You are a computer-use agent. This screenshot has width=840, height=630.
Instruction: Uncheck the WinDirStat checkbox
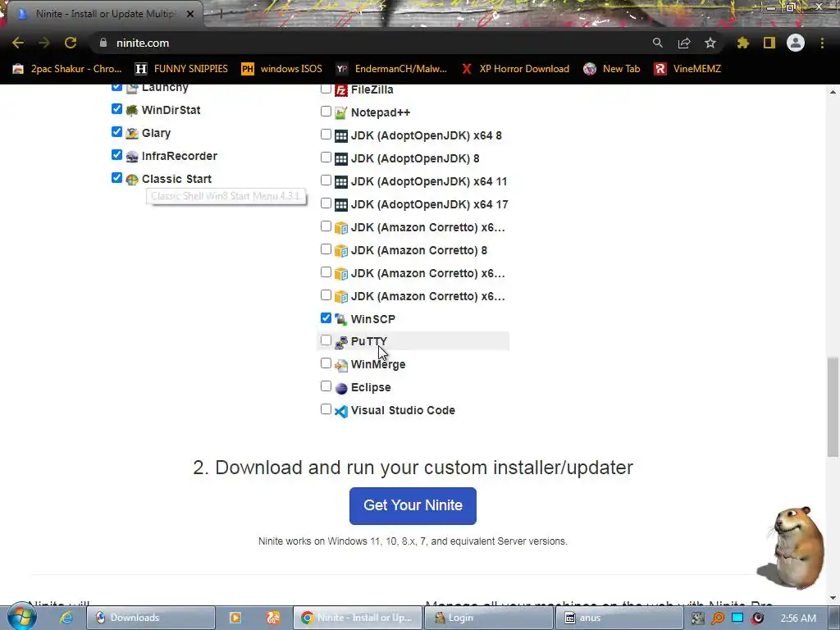coord(116,109)
